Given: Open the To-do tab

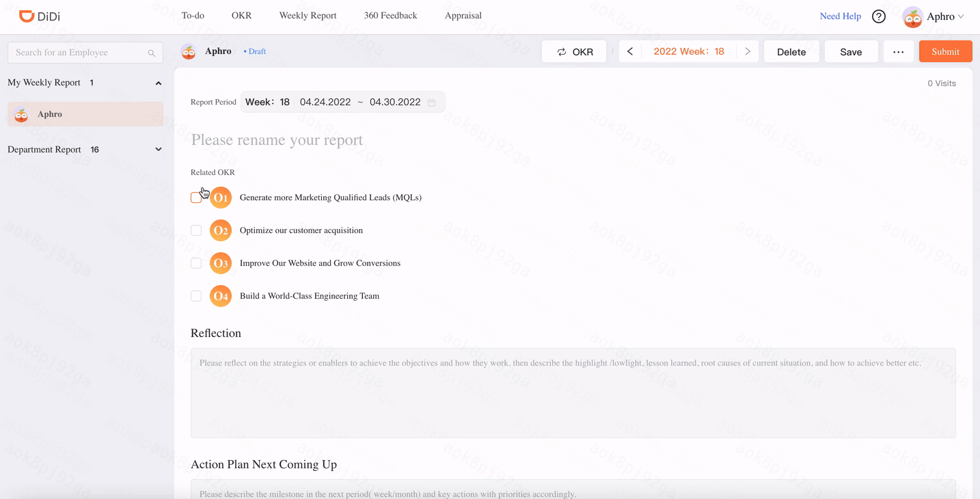Looking at the screenshot, I should click(x=193, y=16).
